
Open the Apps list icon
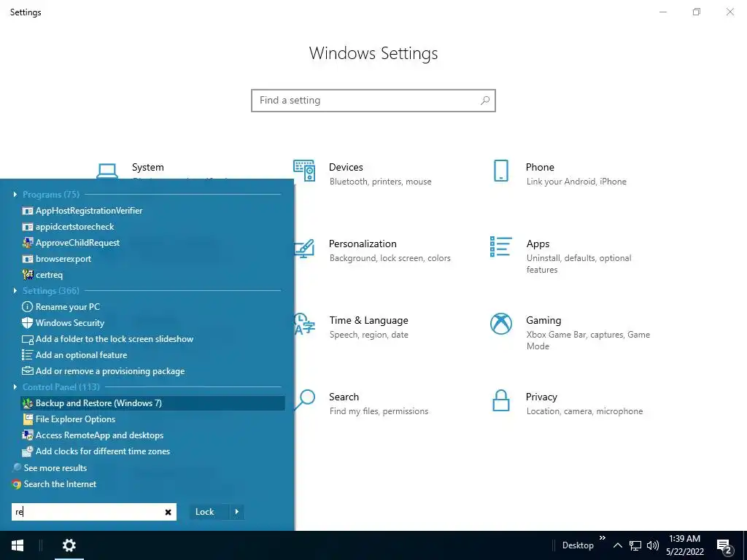click(500, 246)
